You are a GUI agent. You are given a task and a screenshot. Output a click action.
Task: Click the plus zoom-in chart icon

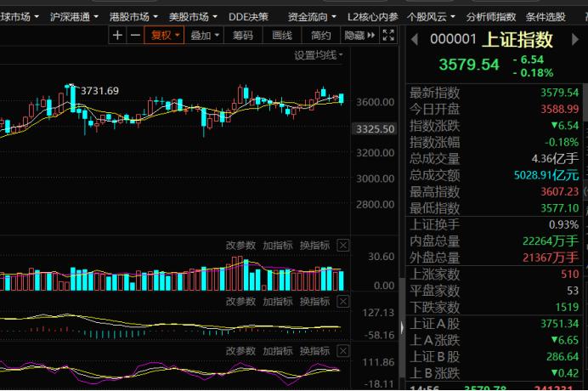pos(118,35)
